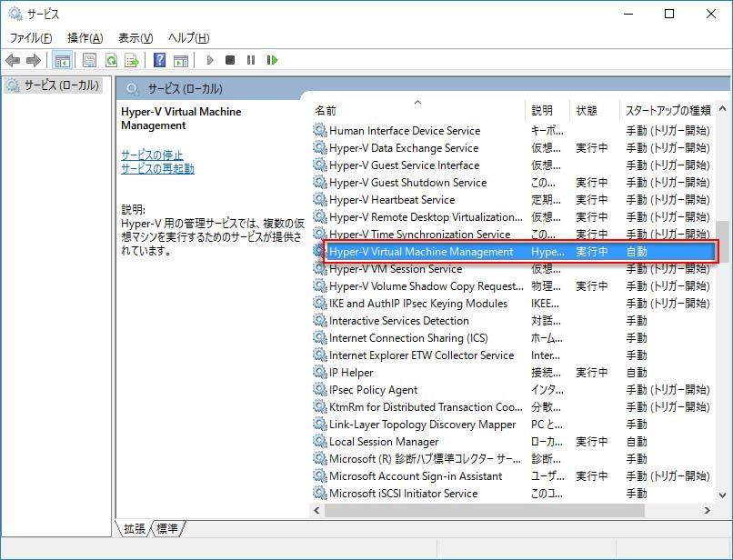Select Internet Explorer ETW Collector Service row
Viewport: 733px width, 560px height.
tap(513, 355)
